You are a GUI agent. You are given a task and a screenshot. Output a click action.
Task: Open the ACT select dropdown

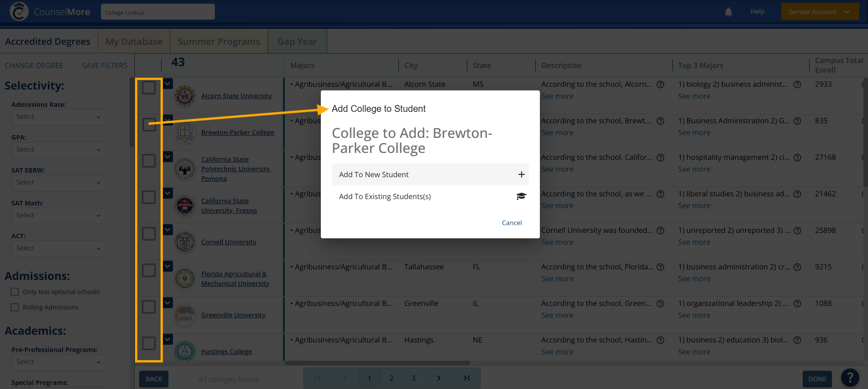pos(58,249)
